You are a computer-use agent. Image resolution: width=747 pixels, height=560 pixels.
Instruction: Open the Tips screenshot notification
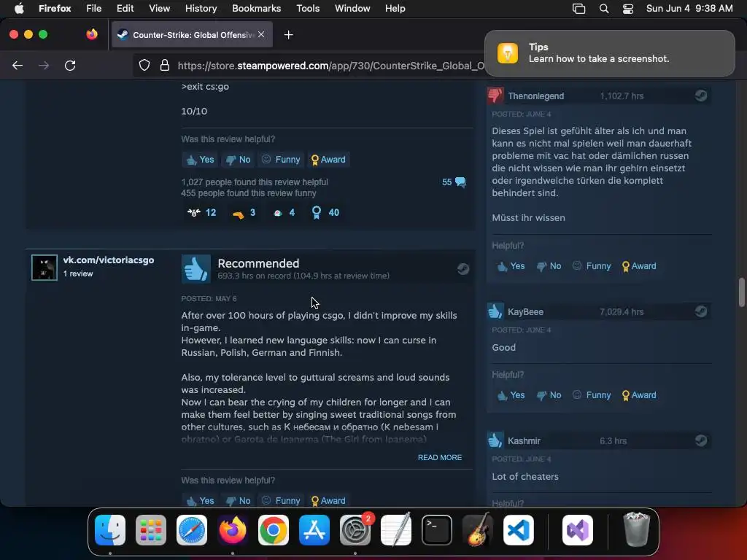point(610,52)
